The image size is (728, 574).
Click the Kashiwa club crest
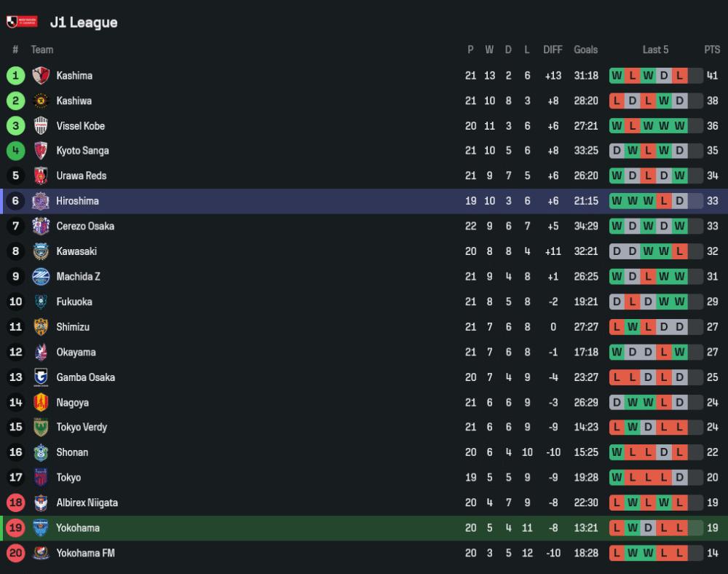(41, 101)
